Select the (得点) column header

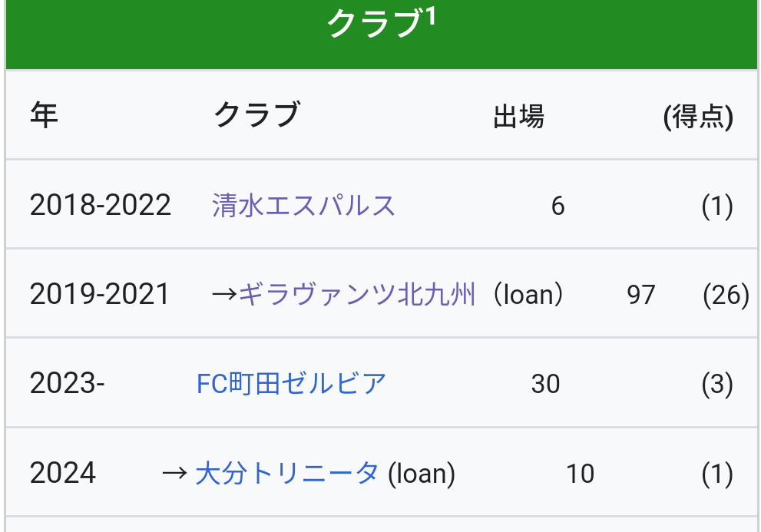click(x=698, y=117)
